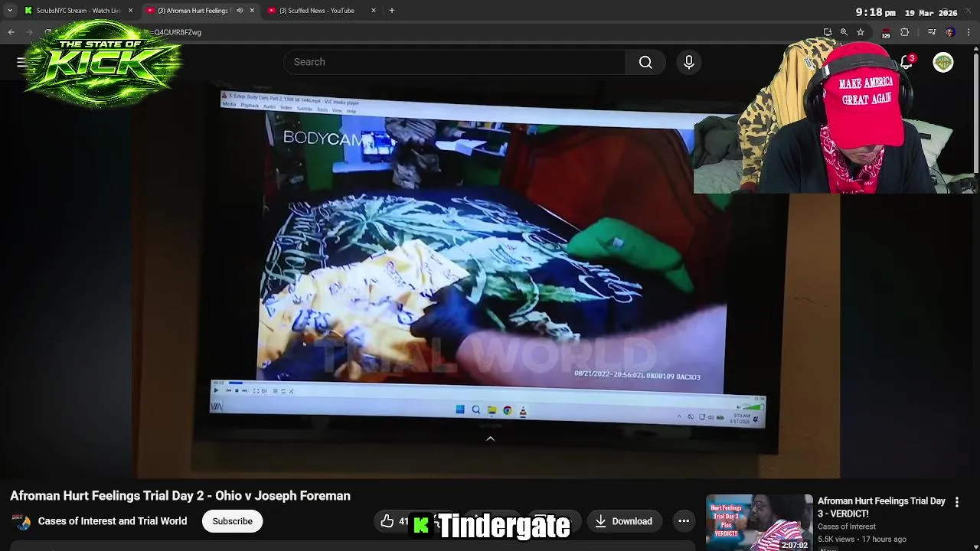This screenshot has width=980, height=551.
Task: Go back with the browser back arrow
Action: (x=11, y=32)
